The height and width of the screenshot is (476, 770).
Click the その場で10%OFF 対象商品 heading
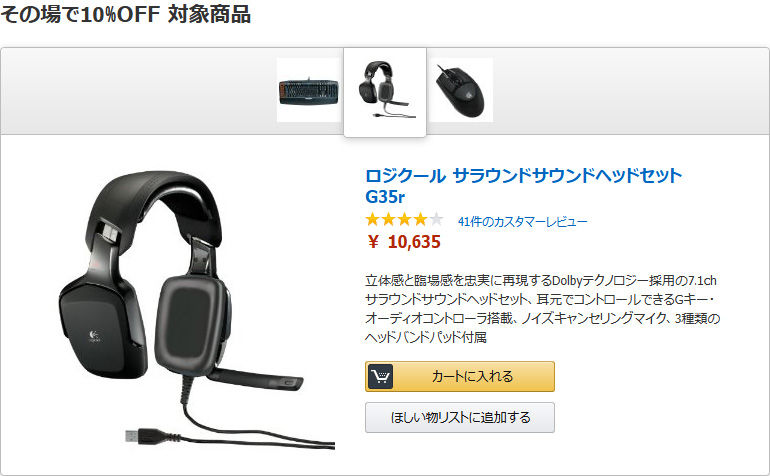(x=126, y=14)
